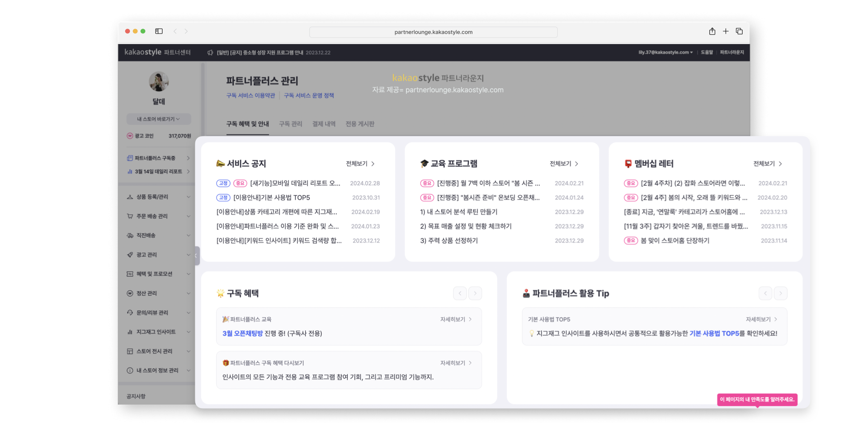
Task: Click the 정산 관리 won icon
Action: point(130,293)
